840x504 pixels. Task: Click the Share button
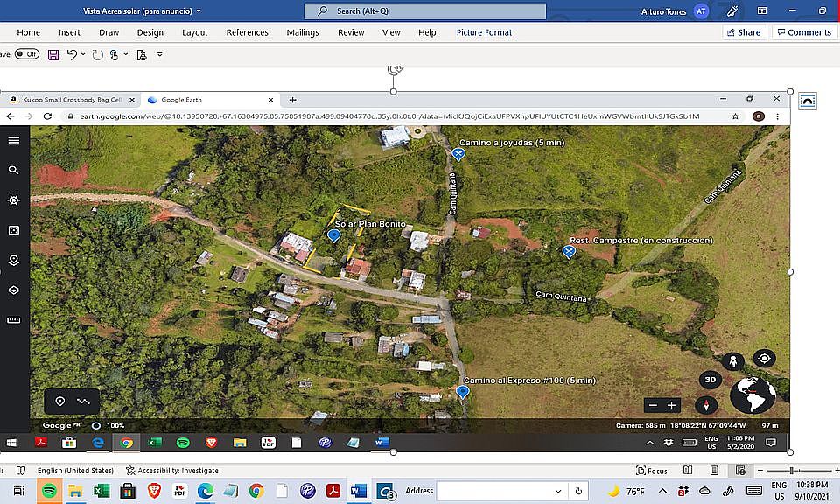[x=743, y=32]
